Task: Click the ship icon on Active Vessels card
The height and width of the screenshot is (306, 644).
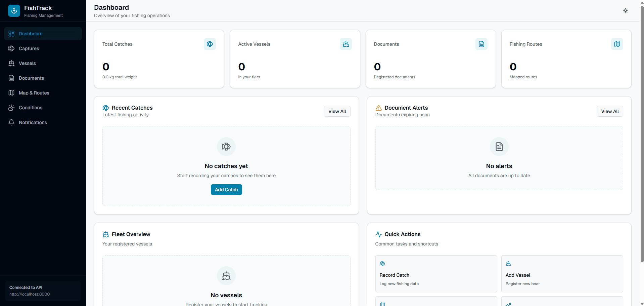Action: click(346, 44)
